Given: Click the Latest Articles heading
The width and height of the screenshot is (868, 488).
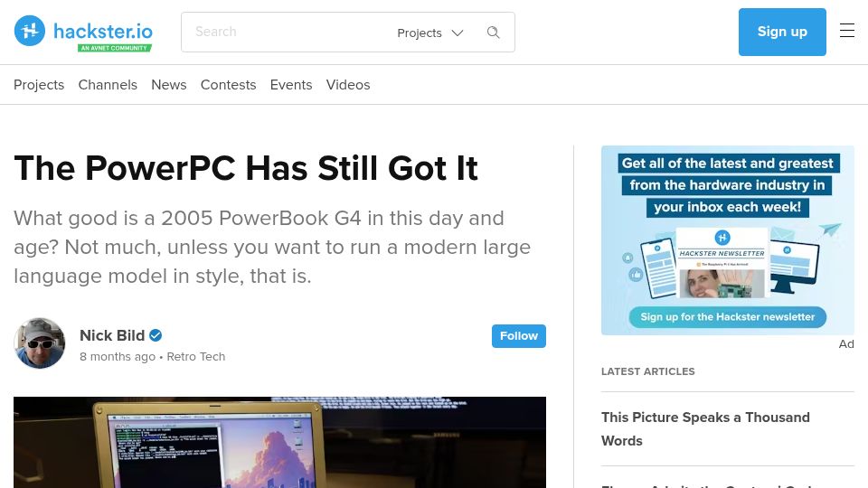Looking at the screenshot, I should tap(647, 371).
